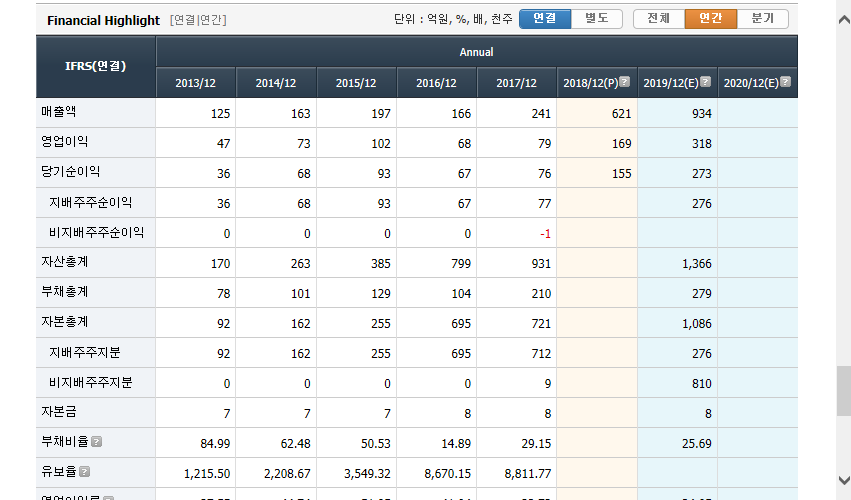Click the IFRS(연결) header cell

[x=96, y=66]
